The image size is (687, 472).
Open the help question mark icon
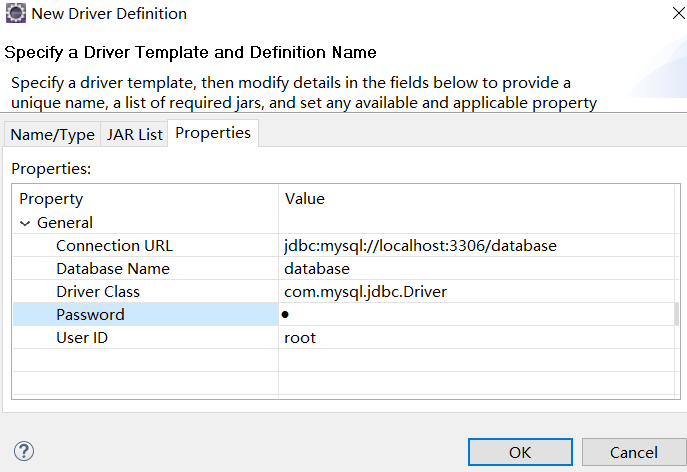click(24, 451)
